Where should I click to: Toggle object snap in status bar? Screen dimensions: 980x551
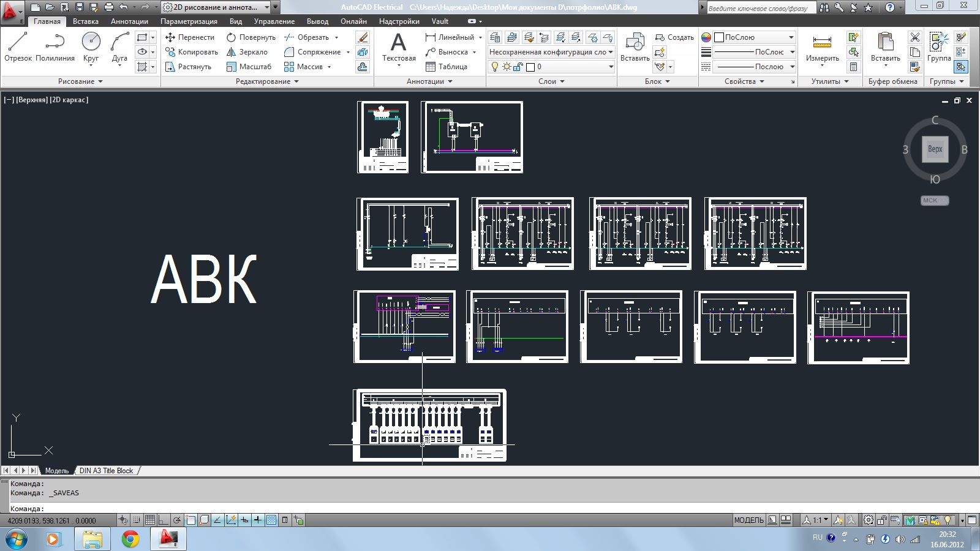coord(190,520)
